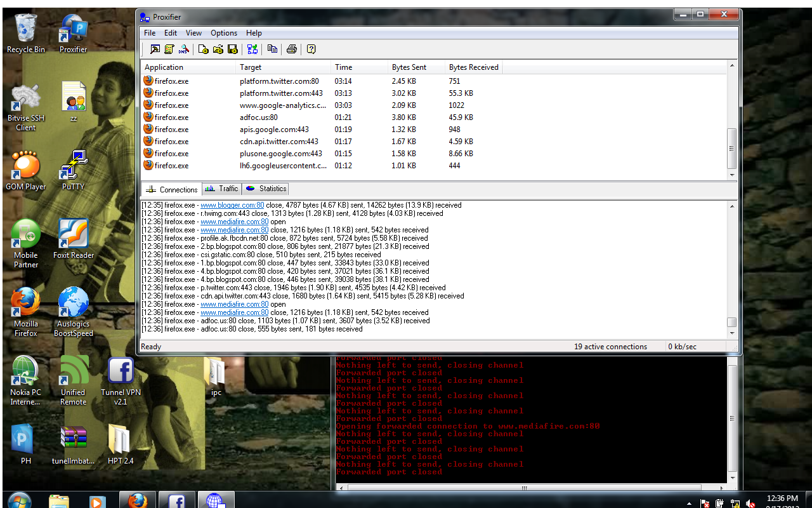The height and width of the screenshot is (508, 812).
Task: Select the PuTTY desktop shortcut
Action: (x=74, y=171)
